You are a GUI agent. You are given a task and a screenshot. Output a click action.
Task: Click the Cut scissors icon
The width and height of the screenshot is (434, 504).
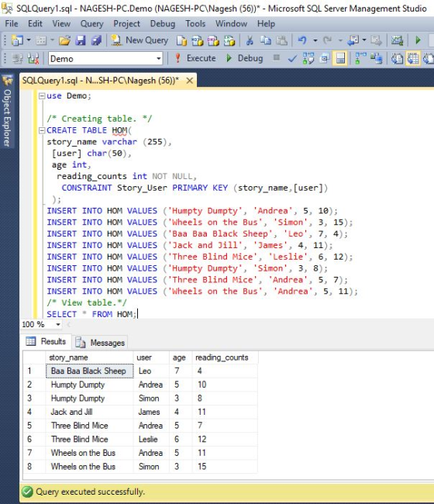coord(250,40)
